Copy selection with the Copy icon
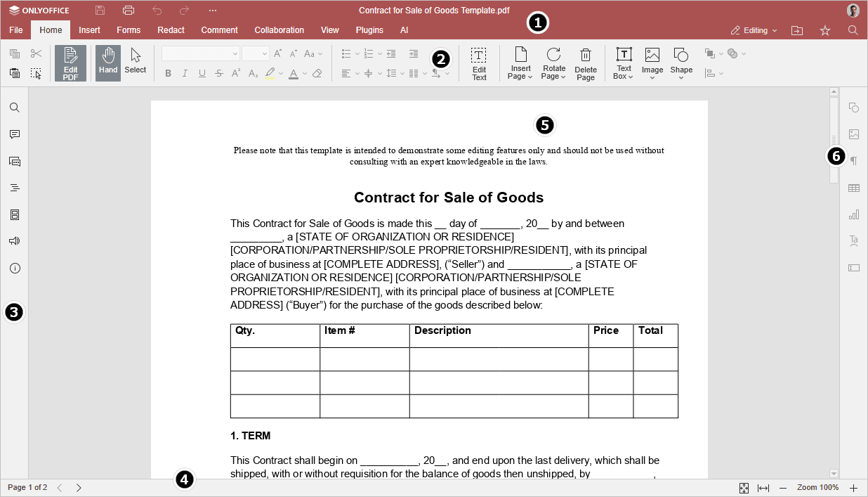Image resolution: width=868 pixels, height=497 pixels. click(15, 53)
